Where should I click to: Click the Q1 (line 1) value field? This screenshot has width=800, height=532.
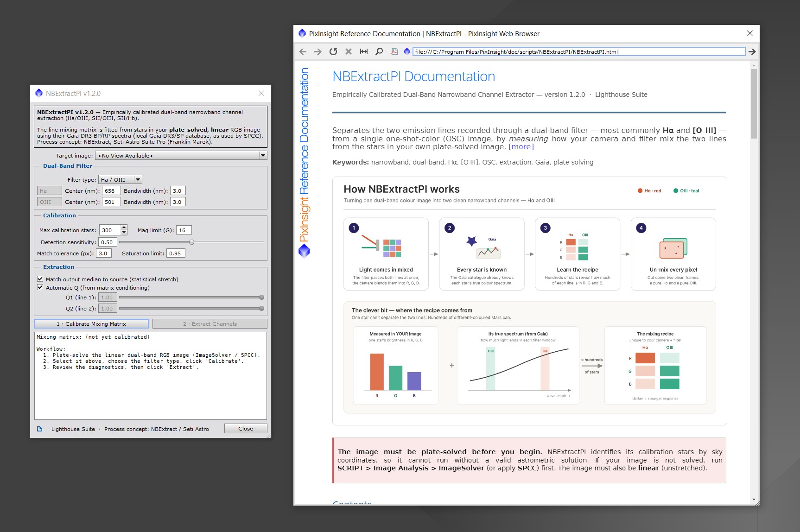point(108,297)
